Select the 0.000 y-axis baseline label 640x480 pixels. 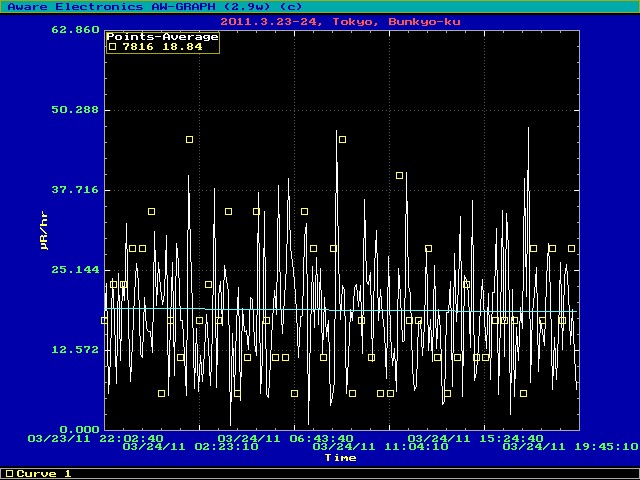coord(79,429)
